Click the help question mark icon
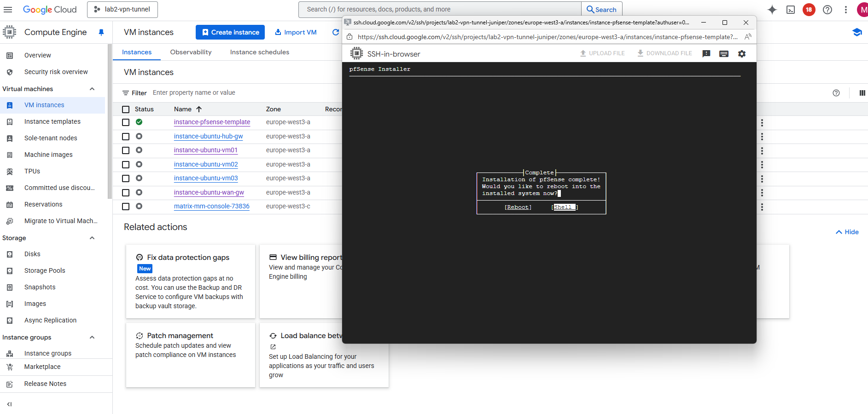This screenshot has height=414, width=868. coord(827,10)
